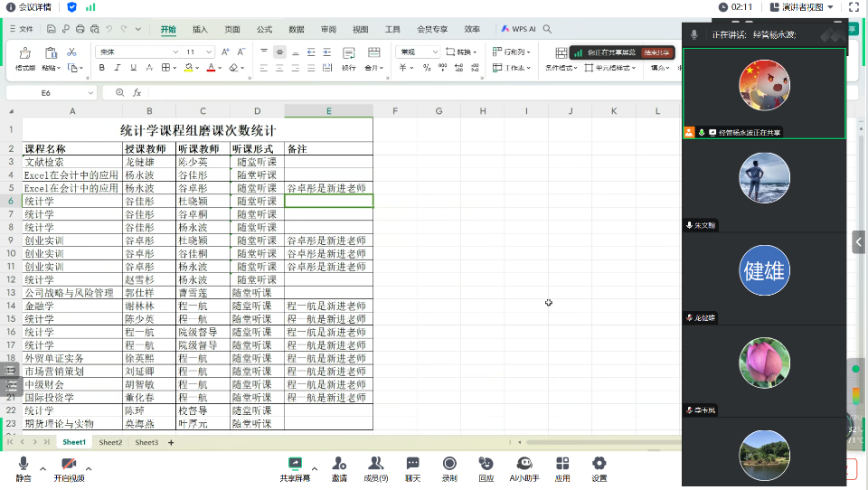Switch to the Sheet2 tab

pyautogui.click(x=110, y=442)
